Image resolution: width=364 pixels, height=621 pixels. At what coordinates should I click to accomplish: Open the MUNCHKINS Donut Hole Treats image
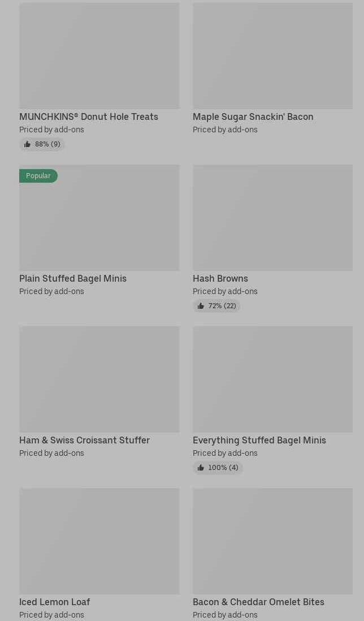tap(99, 55)
